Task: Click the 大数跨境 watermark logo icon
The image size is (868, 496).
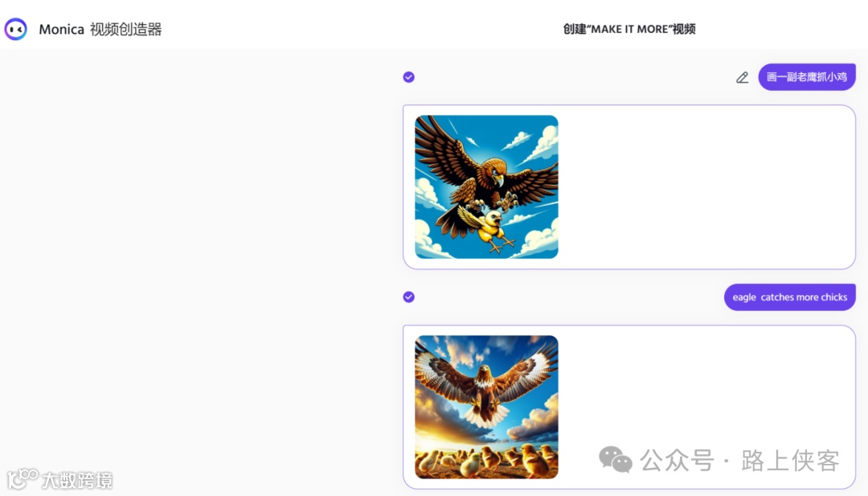Action: click(x=23, y=478)
